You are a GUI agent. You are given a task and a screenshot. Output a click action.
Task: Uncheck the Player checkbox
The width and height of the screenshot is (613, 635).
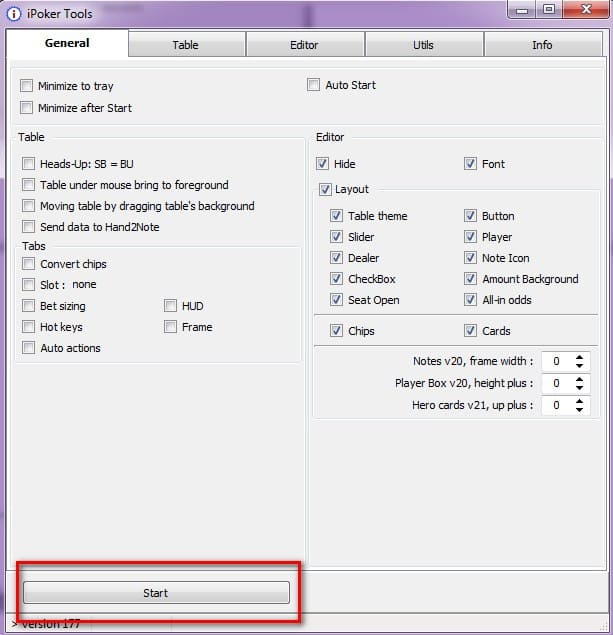coord(470,237)
